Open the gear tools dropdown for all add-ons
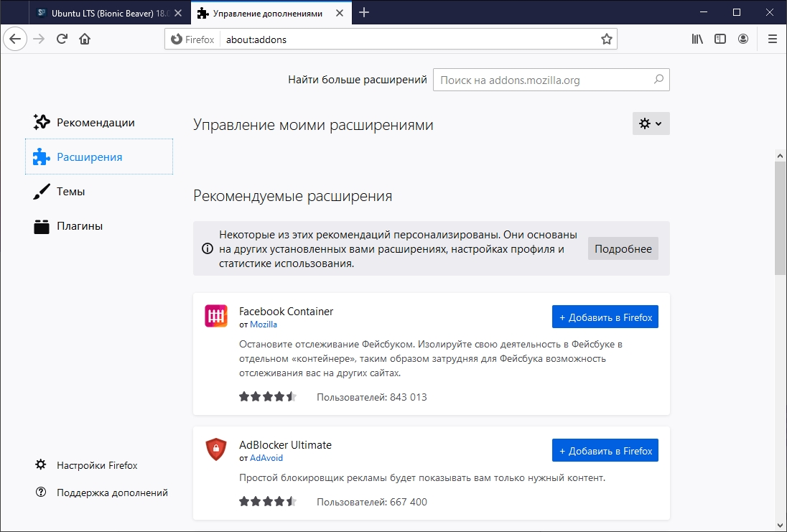Viewport: 787px width, 532px height. (651, 123)
